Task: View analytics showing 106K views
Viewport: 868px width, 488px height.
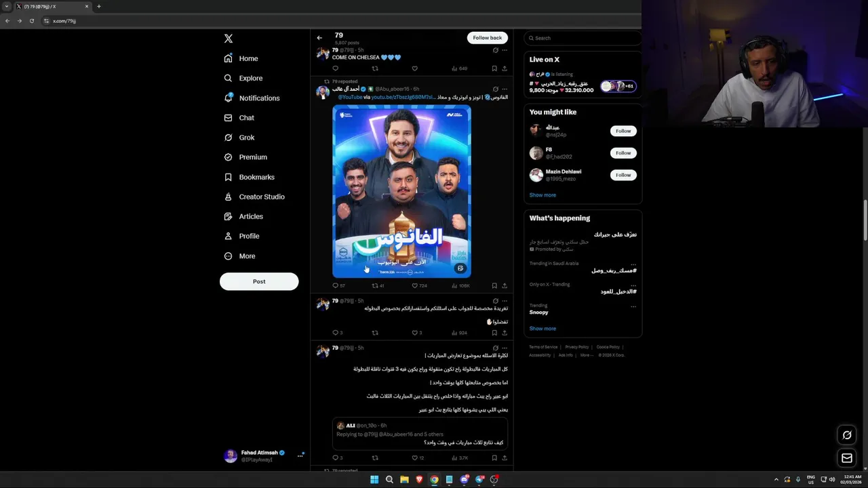Action: pos(460,286)
